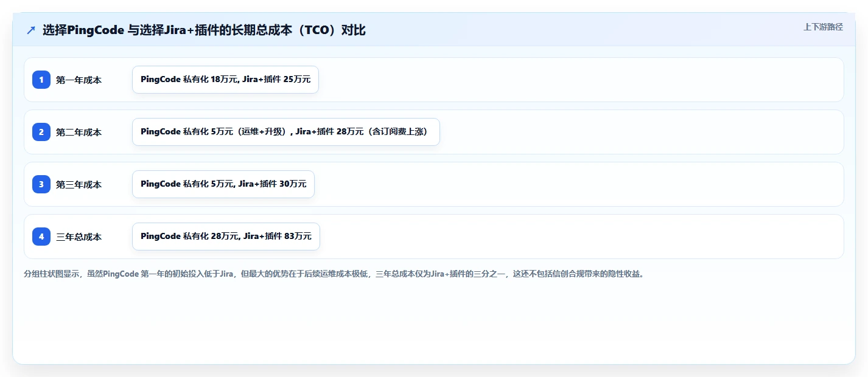
Task: Click the footnote paragraph starting with 分组柱状图显示
Action: click(334, 274)
